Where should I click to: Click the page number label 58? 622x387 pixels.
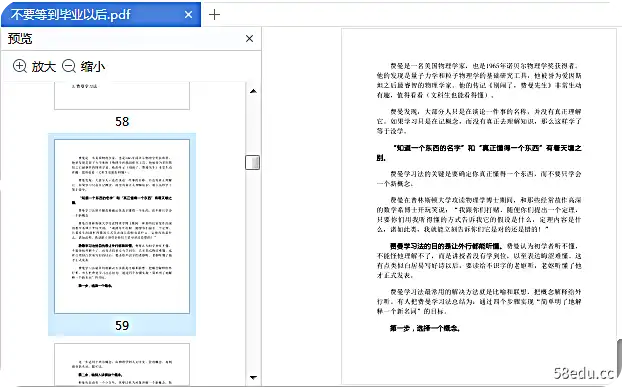122,121
